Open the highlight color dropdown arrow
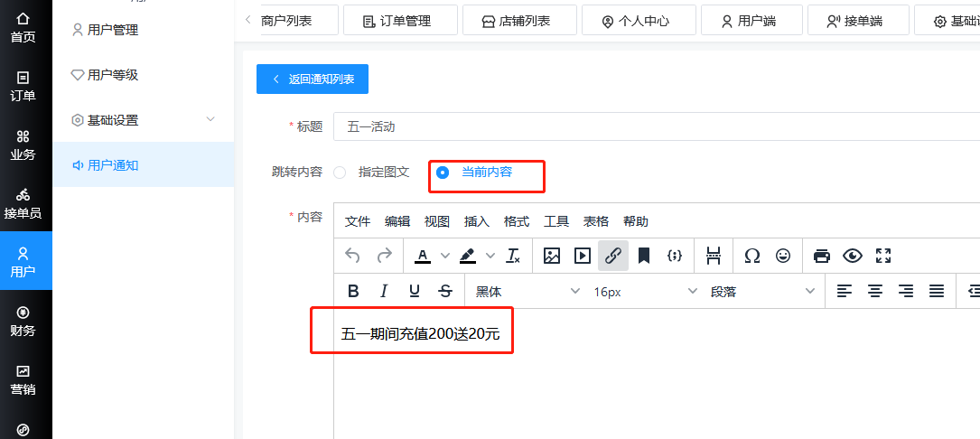 click(490, 255)
